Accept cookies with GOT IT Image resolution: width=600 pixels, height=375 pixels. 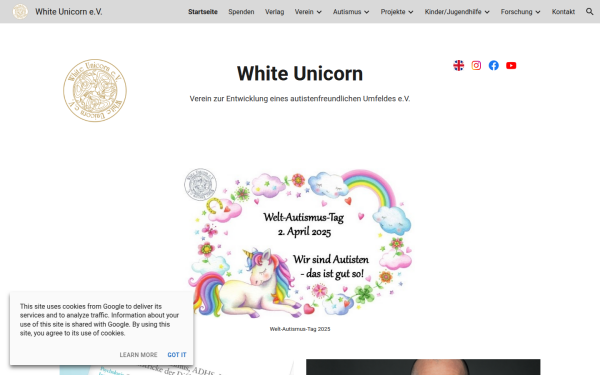click(177, 355)
